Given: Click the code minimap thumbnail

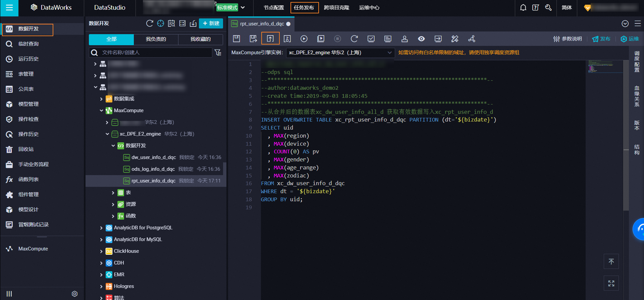Looking at the screenshot, I should (605, 67).
